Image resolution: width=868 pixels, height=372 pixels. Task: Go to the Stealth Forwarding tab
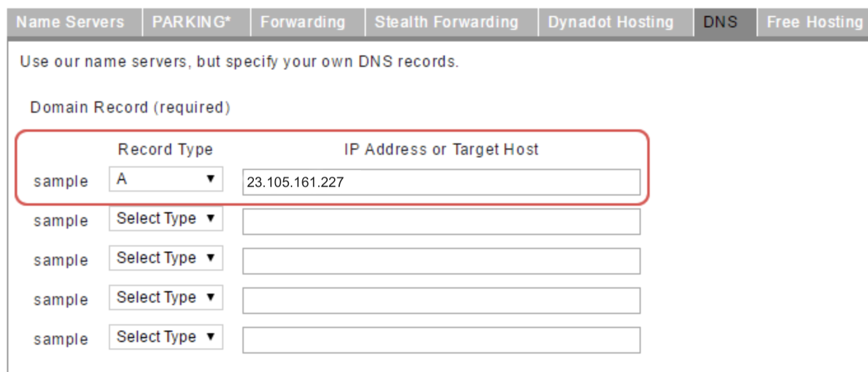click(x=446, y=22)
